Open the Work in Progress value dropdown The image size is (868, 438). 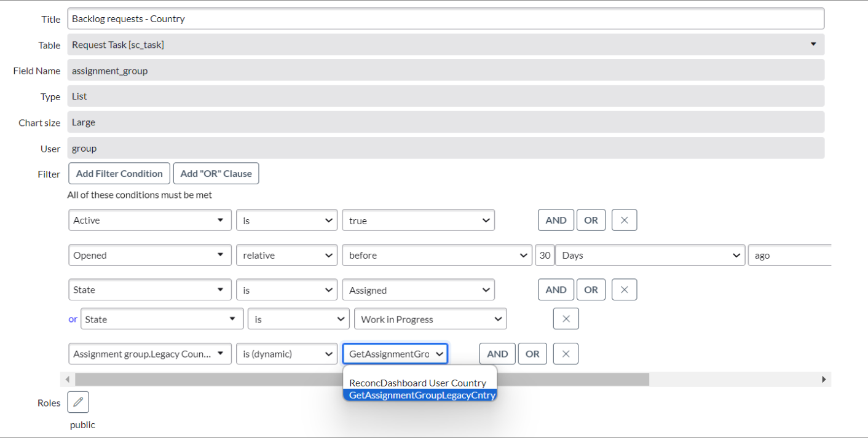pyautogui.click(x=430, y=319)
